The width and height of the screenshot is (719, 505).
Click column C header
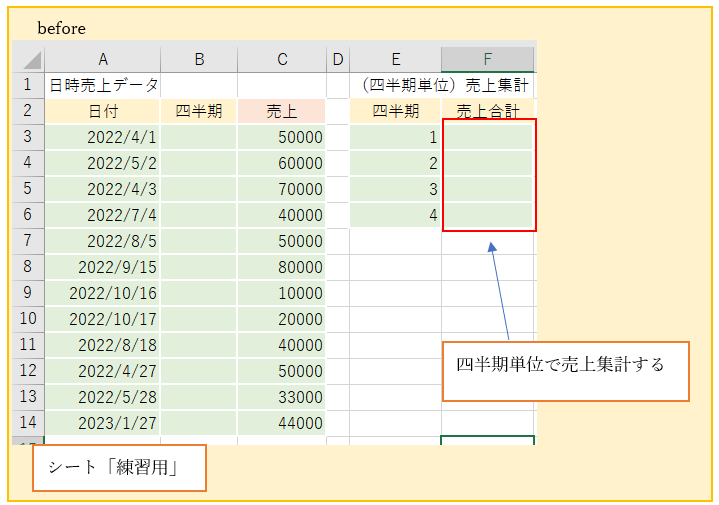click(282, 59)
